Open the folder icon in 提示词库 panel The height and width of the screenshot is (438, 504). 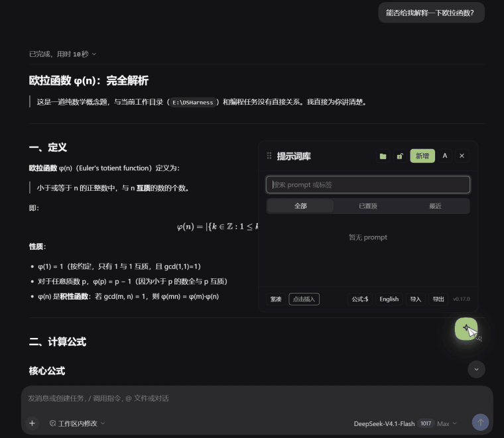[x=383, y=156]
